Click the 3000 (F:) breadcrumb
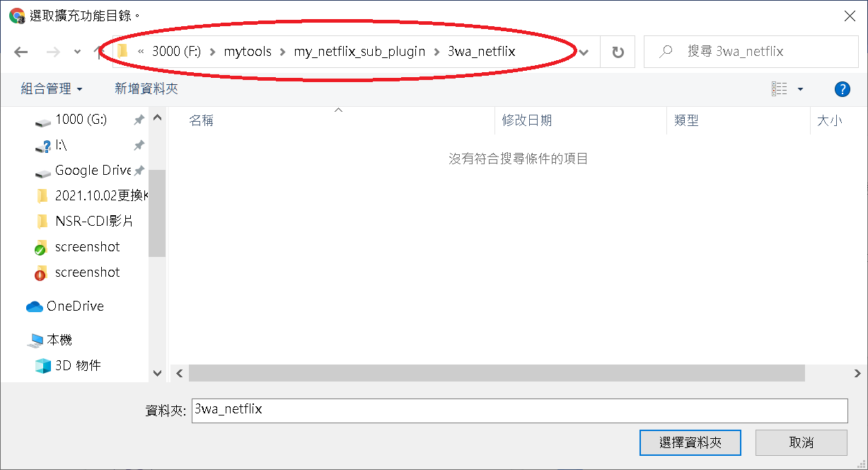Screen dimensions: 868x470 point(176,52)
